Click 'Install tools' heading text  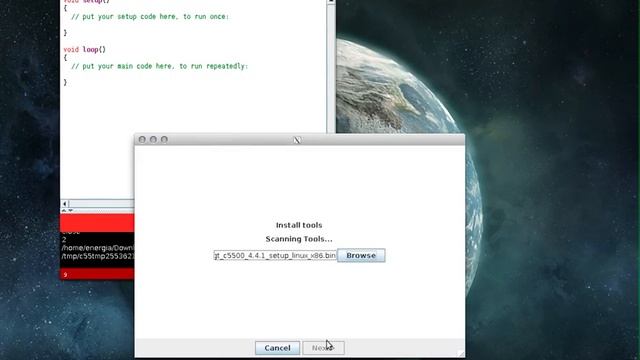tap(299, 225)
